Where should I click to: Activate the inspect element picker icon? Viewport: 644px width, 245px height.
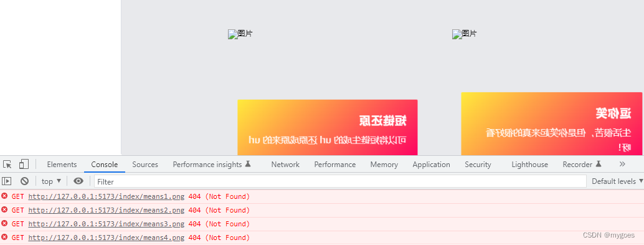[7, 165]
